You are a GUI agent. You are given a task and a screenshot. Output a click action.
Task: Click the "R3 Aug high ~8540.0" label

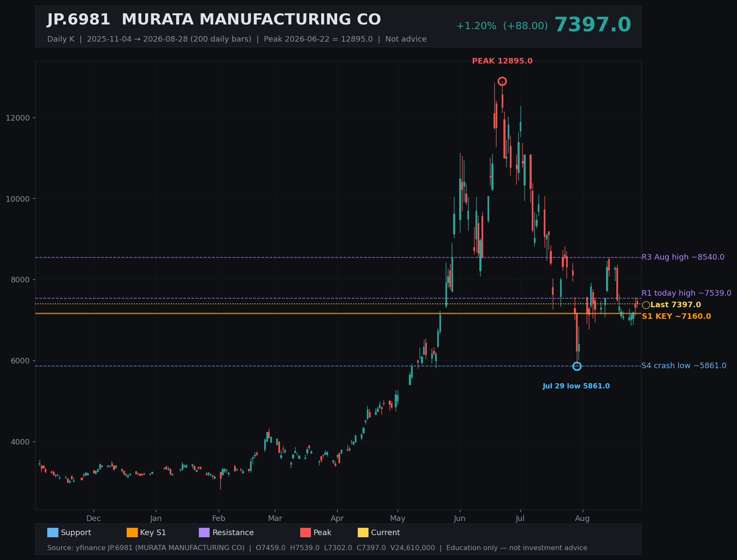(683, 257)
